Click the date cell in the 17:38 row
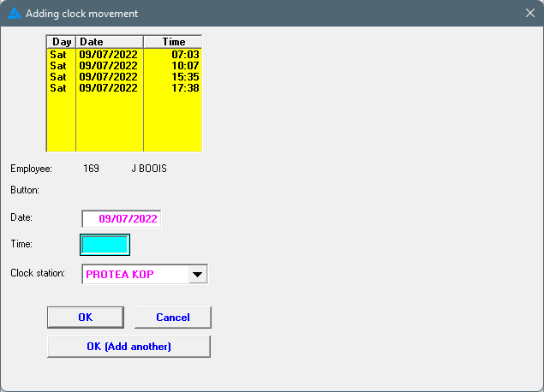This screenshot has height=392, width=544. click(x=108, y=87)
